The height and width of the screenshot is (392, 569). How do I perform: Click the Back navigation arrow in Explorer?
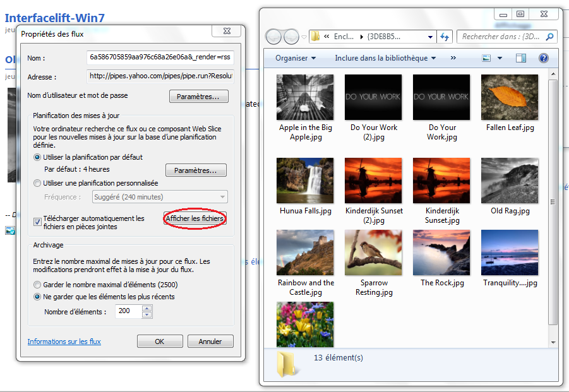pyautogui.click(x=273, y=37)
